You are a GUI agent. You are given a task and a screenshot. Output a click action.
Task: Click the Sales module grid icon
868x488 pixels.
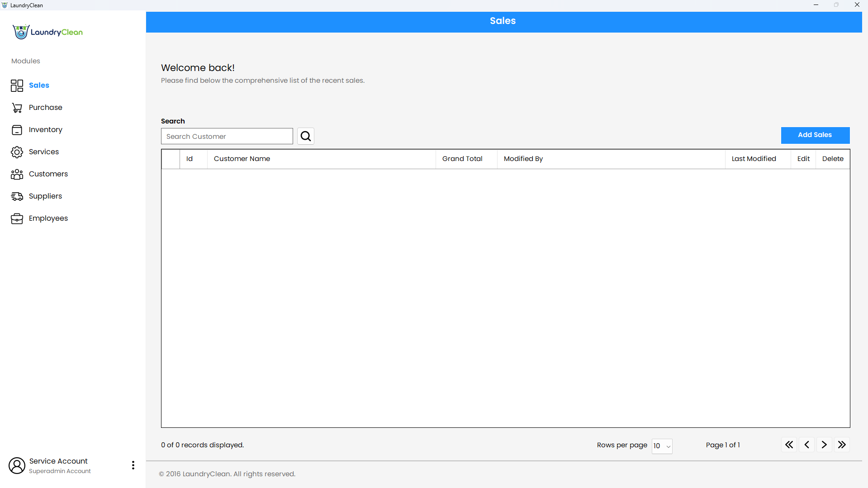[x=17, y=85]
